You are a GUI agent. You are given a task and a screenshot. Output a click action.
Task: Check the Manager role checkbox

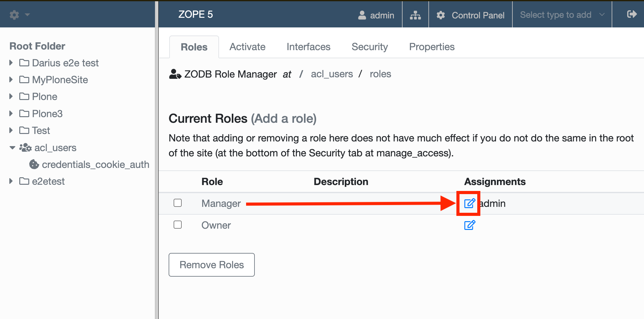[178, 203]
